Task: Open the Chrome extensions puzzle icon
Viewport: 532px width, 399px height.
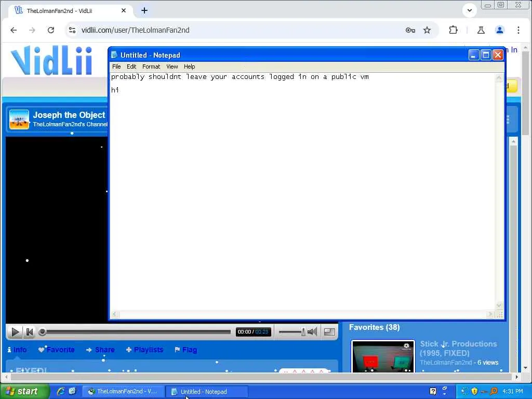Action: 453,30
